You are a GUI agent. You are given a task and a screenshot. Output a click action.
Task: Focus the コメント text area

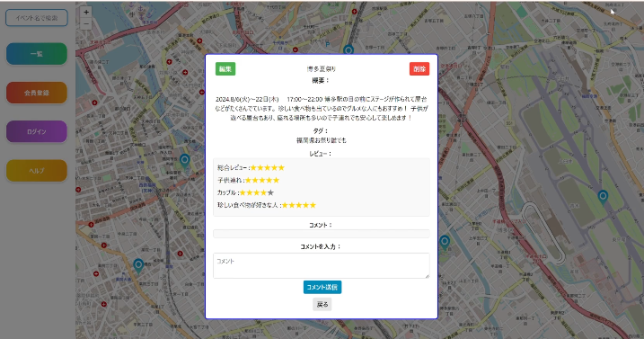(x=322, y=266)
